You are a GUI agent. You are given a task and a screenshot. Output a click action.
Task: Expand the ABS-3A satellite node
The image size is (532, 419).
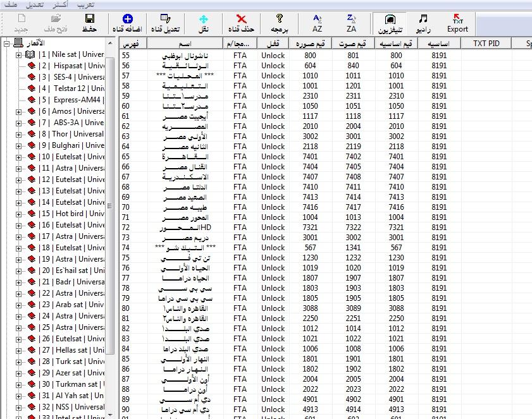click(x=18, y=123)
